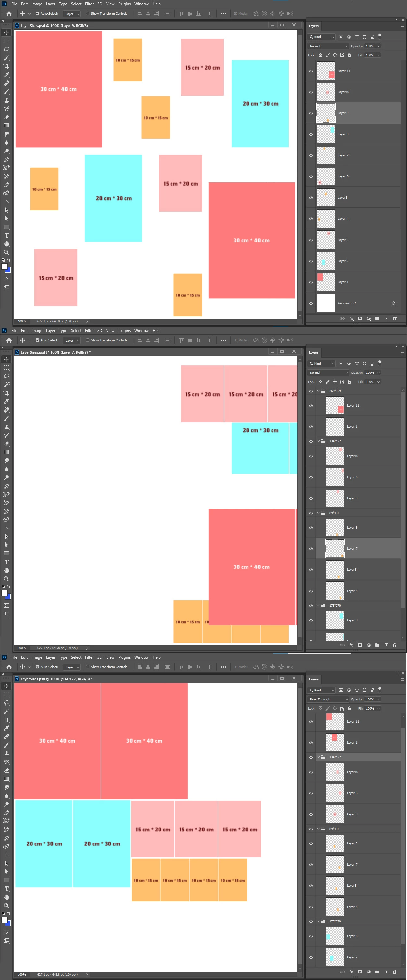This screenshot has width=407, height=980.
Task: Select Rectangular Marquee tool in Layer 9 window
Action: pos(6,41)
